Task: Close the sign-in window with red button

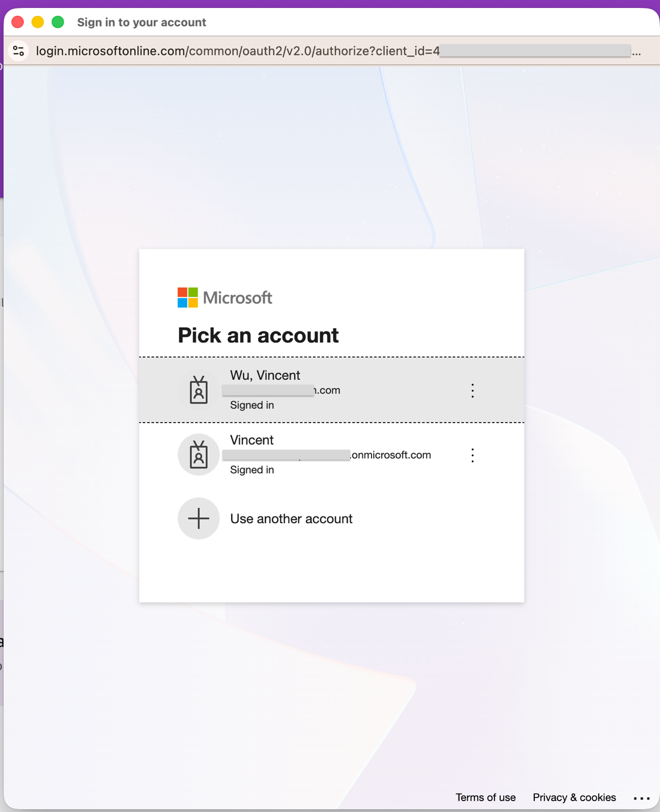Action: [x=18, y=22]
